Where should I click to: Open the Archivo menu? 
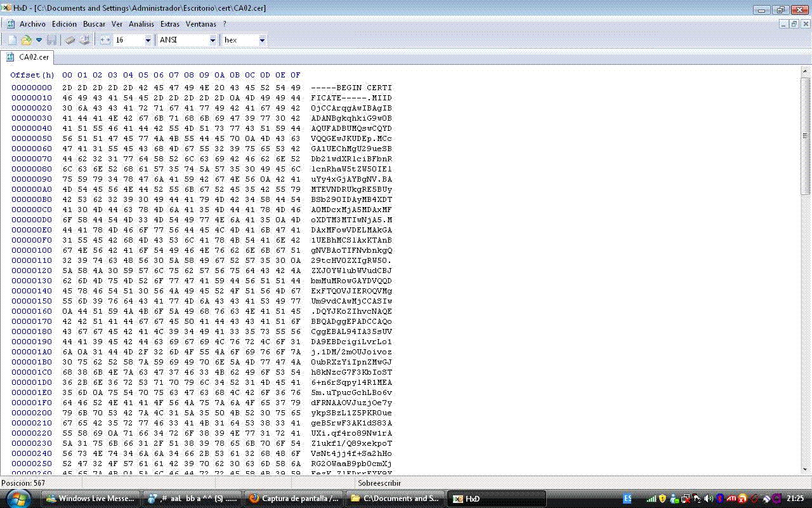(32, 24)
